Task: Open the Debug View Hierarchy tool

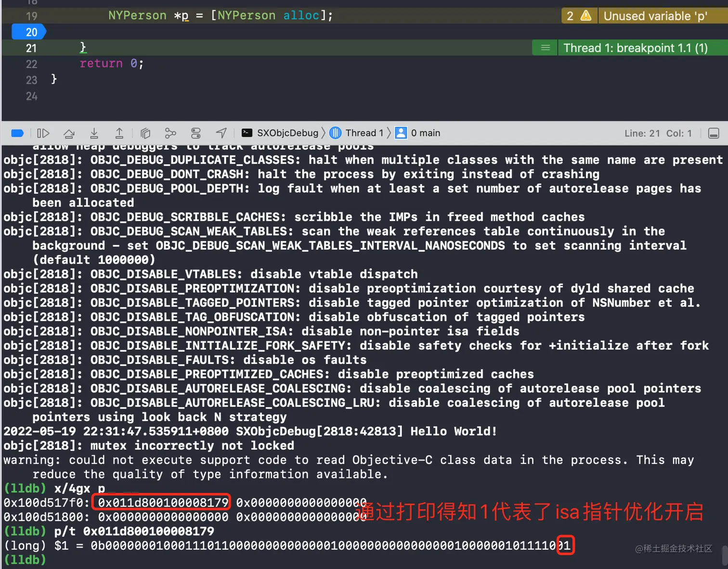Action: click(145, 133)
